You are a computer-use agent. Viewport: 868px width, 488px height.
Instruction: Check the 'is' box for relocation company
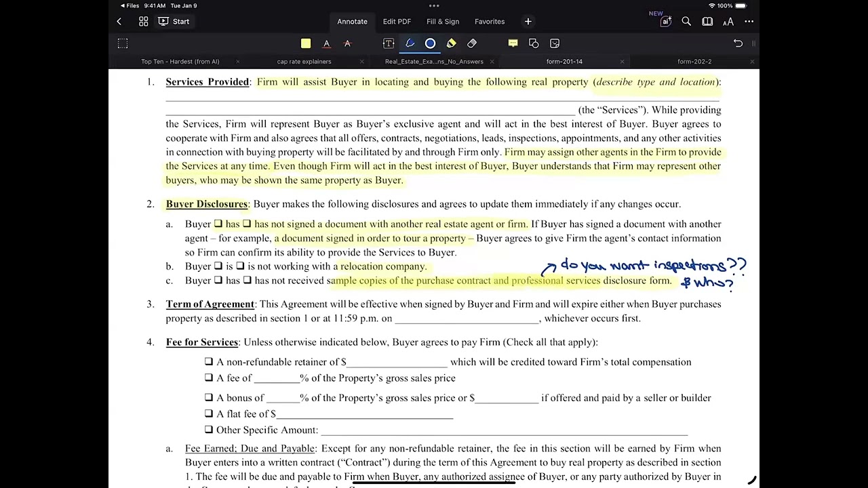point(218,266)
